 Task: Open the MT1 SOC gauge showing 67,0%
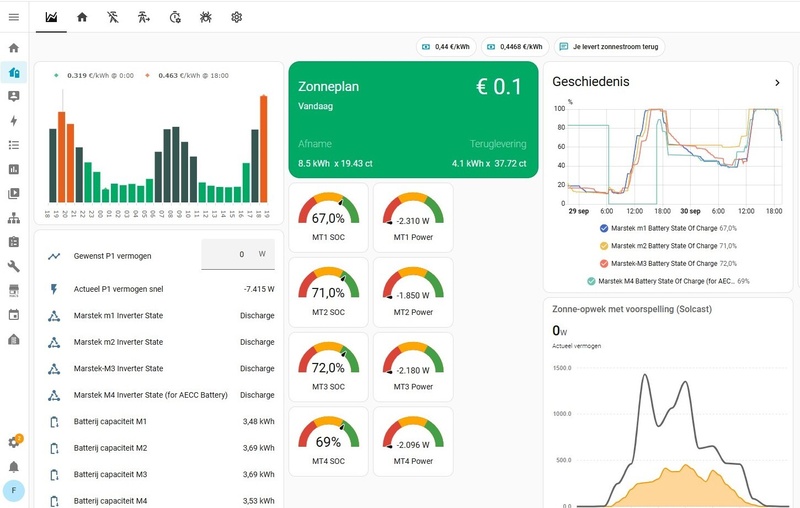click(x=329, y=217)
